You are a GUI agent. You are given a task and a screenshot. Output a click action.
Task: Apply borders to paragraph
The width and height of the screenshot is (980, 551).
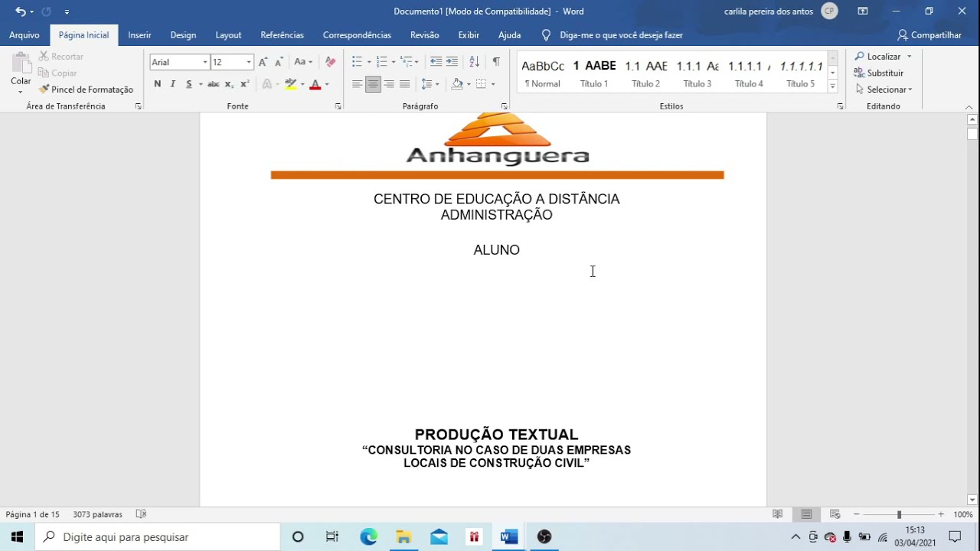click(481, 84)
